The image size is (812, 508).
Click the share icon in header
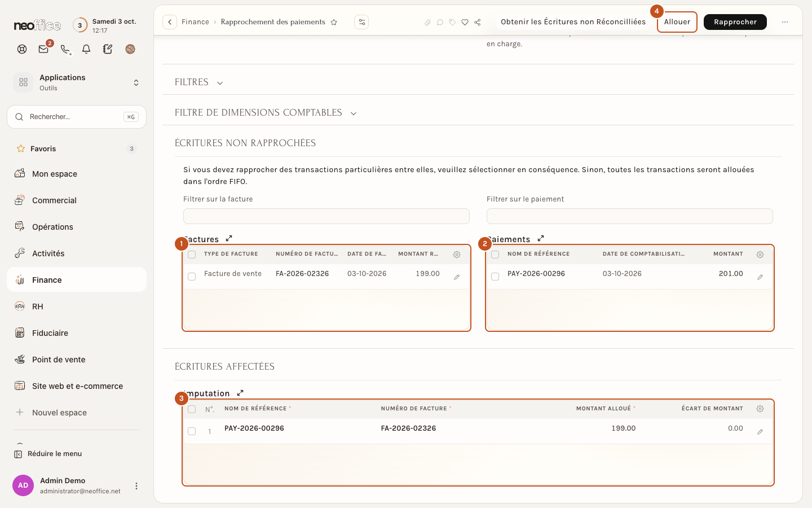478,22
